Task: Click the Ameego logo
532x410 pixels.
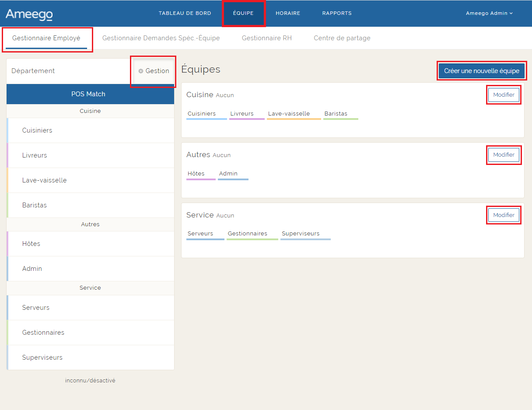Action: 29,14
